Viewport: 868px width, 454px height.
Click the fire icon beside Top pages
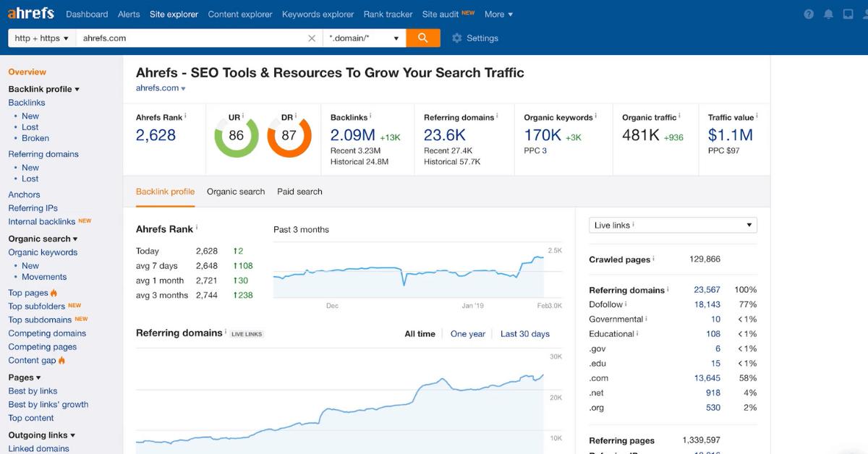pyautogui.click(x=54, y=293)
